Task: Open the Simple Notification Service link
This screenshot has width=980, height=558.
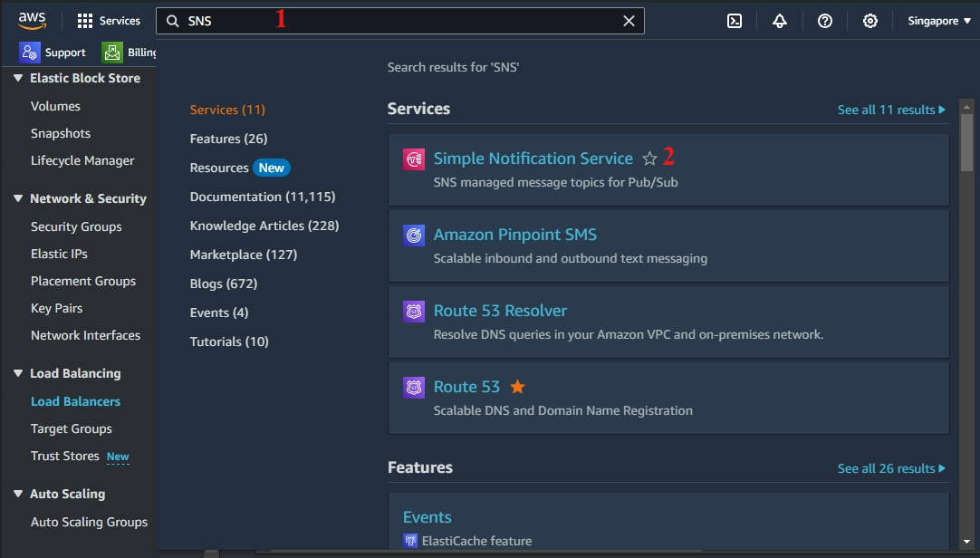Action: pos(533,159)
